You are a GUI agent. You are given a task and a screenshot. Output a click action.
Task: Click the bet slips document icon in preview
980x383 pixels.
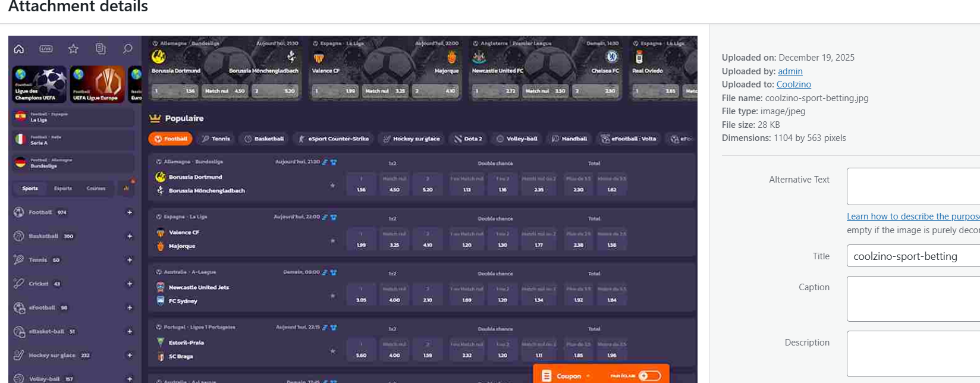click(100, 49)
